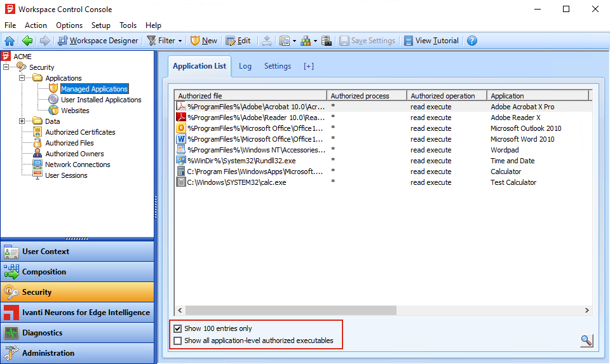Open the Options menu

pos(69,25)
